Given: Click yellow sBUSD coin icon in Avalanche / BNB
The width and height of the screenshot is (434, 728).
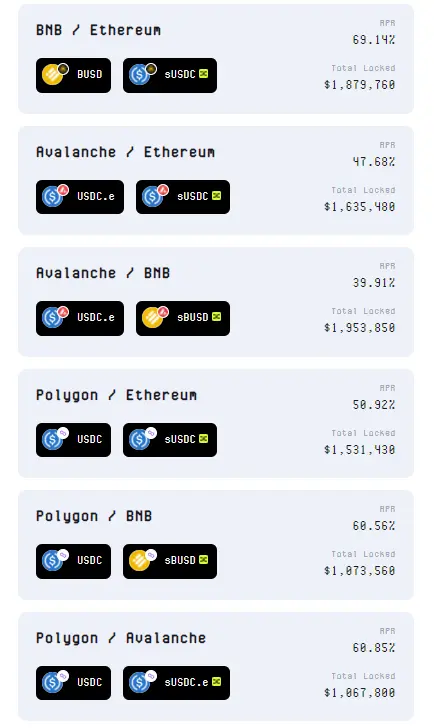Looking at the screenshot, I should click(x=152, y=318).
